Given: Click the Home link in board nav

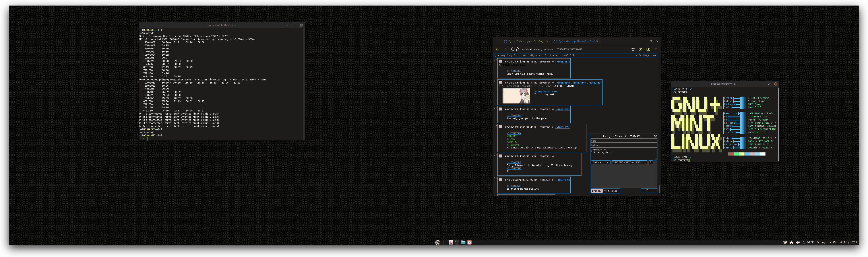Looking at the screenshot, I should (x=653, y=56).
